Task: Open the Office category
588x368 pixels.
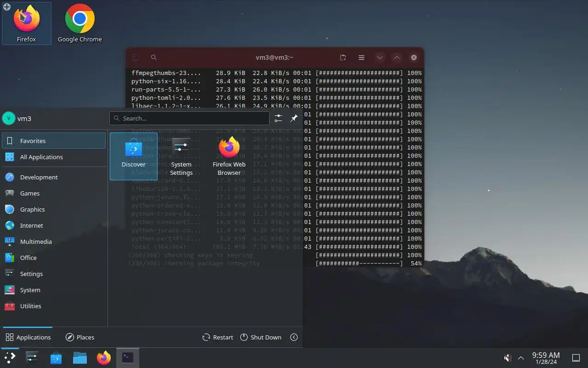Action: pyautogui.click(x=54, y=258)
